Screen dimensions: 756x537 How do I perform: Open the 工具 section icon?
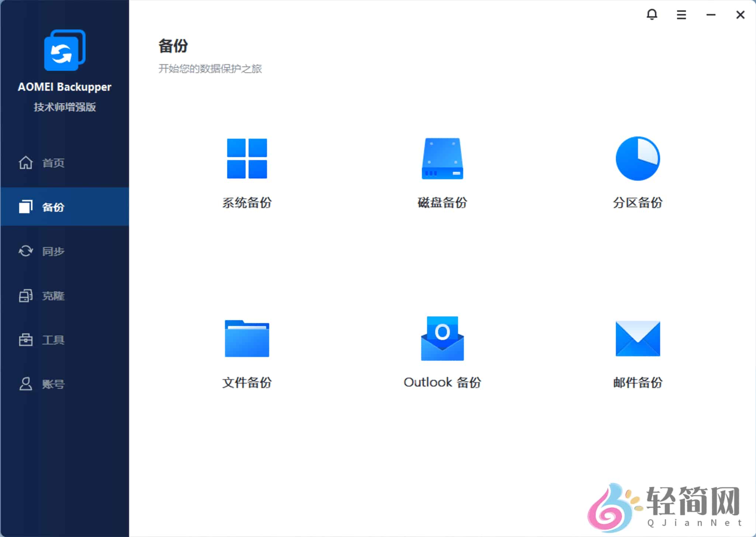[25, 340]
